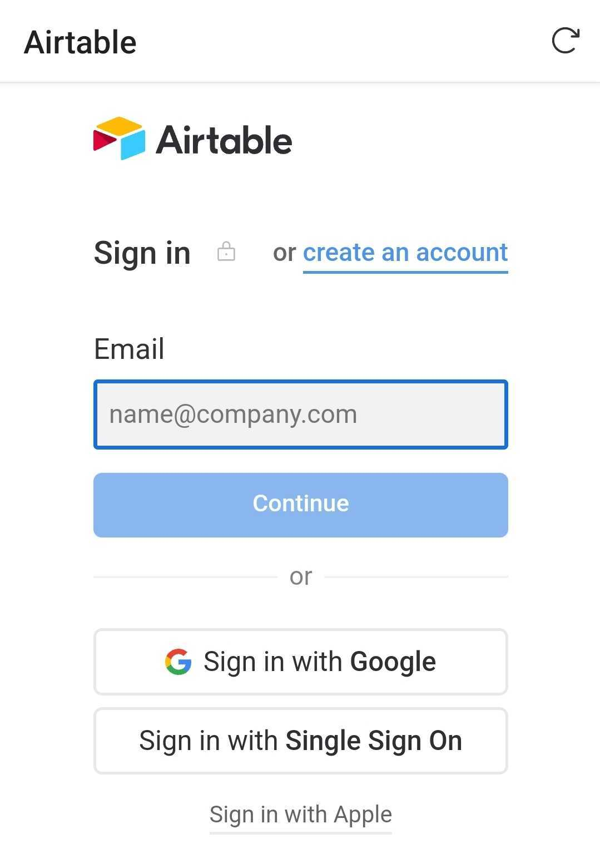The width and height of the screenshot is (600, 868).
Task: Click the Google G logo icon
Action: tap(178, 662)
